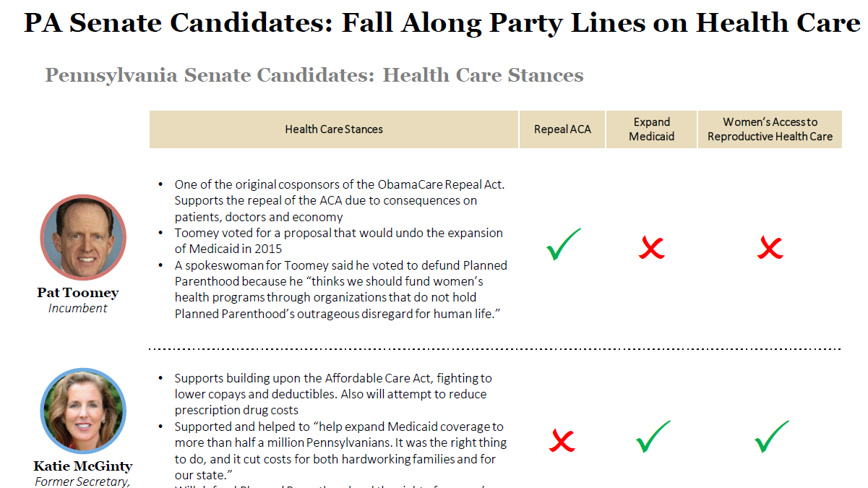Click the Women's Access to Reproductive Health Care header
This screenshot has width=868, height=488.
click(x=770, y=129)
